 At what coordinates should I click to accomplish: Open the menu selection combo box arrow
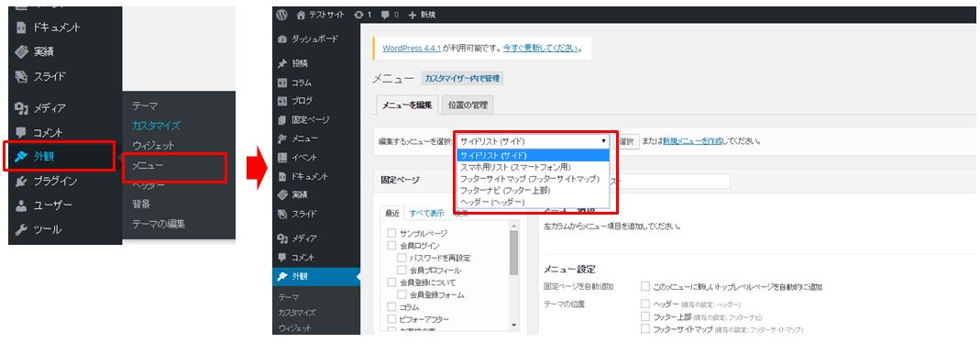[603, 141]
